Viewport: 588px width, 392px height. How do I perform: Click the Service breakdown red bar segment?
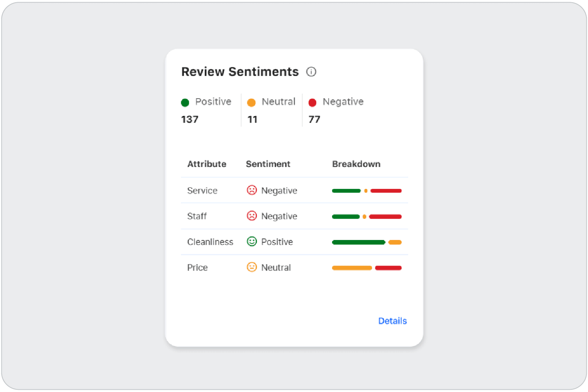pos(386,191)
